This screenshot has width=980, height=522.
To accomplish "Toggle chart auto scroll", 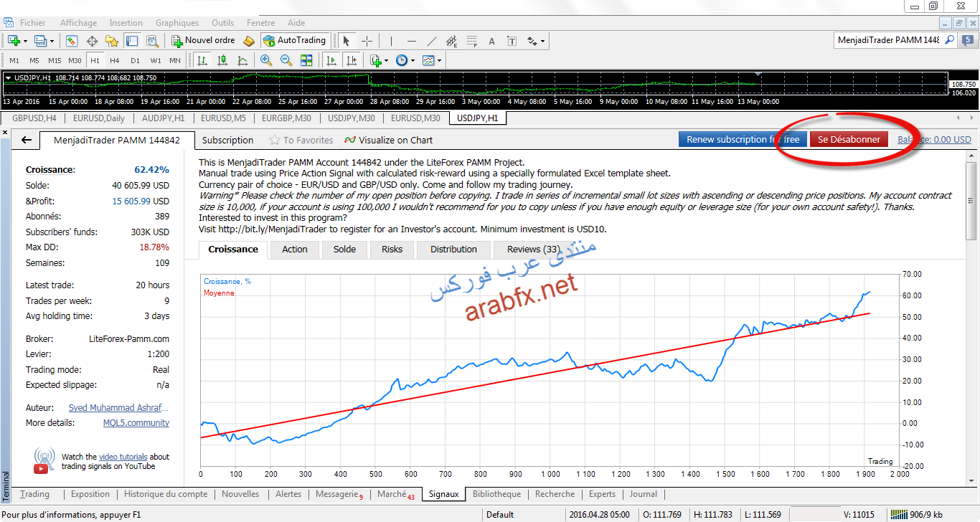I will pos(331,60).
